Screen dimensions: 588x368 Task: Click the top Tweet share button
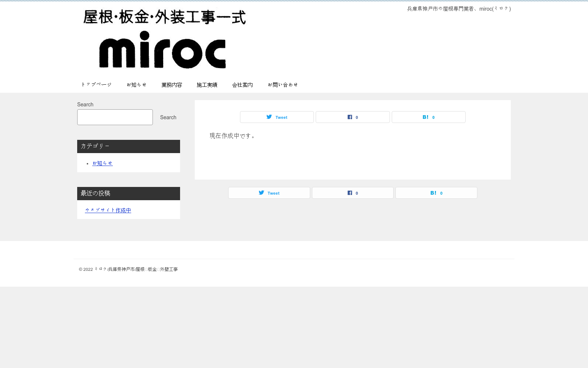click(277, 117)
